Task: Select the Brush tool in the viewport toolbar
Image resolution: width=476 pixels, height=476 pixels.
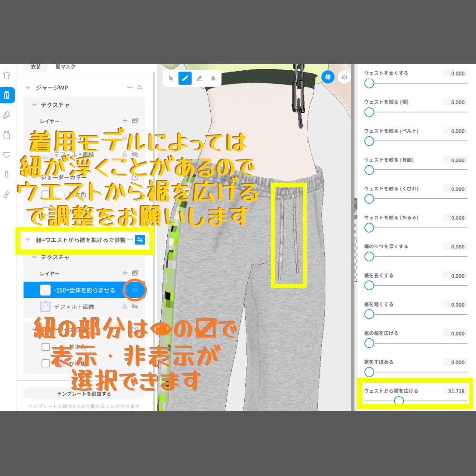Action: pyautogui.click(x=186, y=78)
